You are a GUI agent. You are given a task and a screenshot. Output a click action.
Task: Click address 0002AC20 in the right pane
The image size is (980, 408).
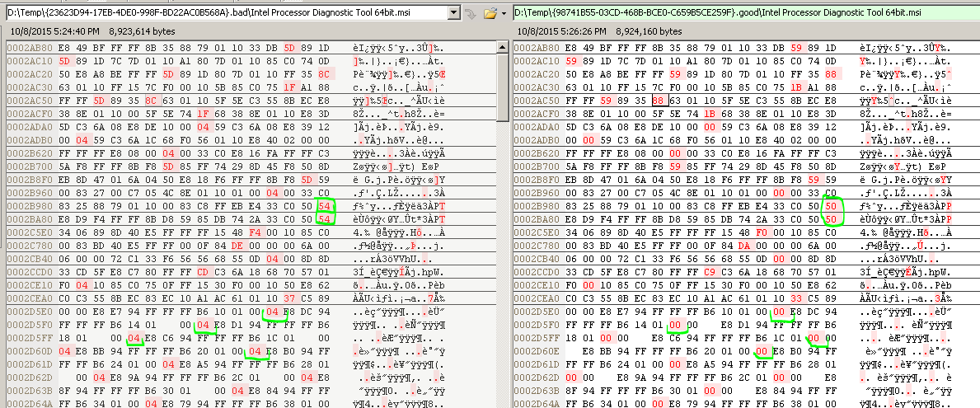pyautogui.click(x=535, y=75)
